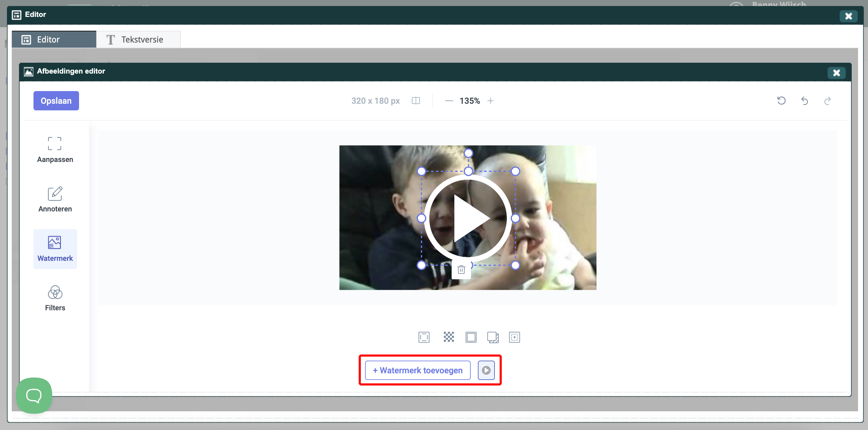Image resolution: width=868 pixels, height=430 pixels.
Task: Select the overlapping squares shadow icon
Action: (493, 337)
